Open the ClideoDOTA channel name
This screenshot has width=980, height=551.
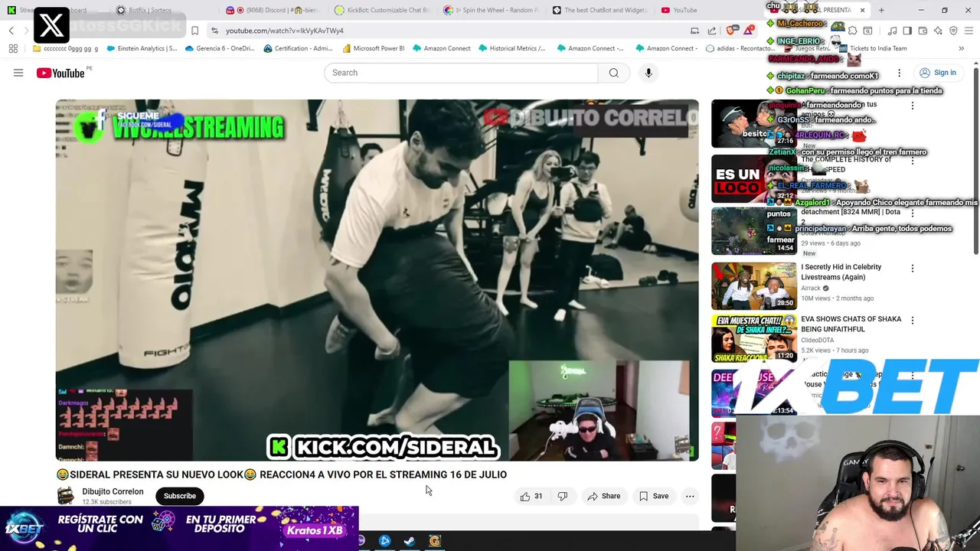tap(817, 340)
